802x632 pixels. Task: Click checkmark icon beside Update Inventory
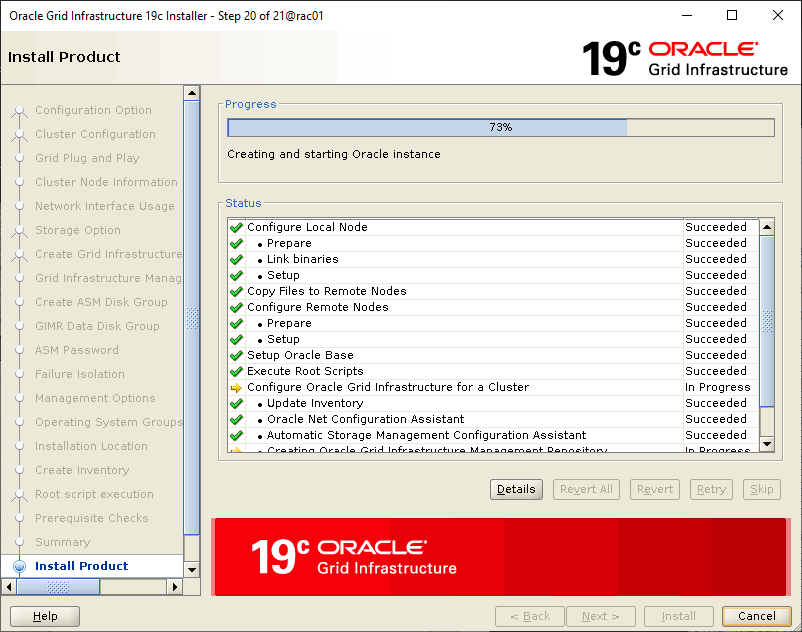coord(236,404)
